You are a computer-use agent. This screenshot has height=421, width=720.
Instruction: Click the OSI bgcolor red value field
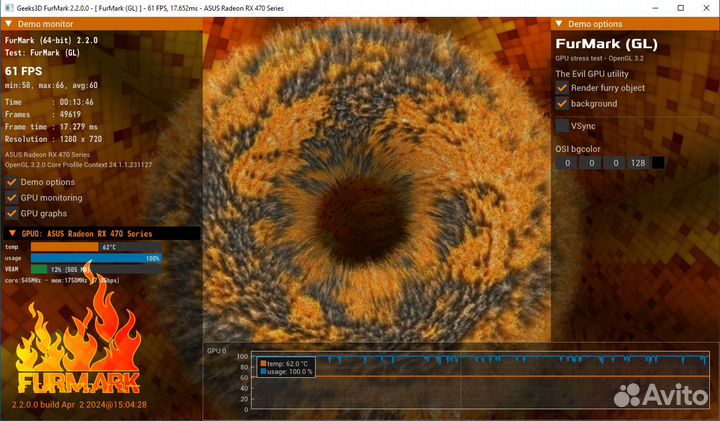567,162
